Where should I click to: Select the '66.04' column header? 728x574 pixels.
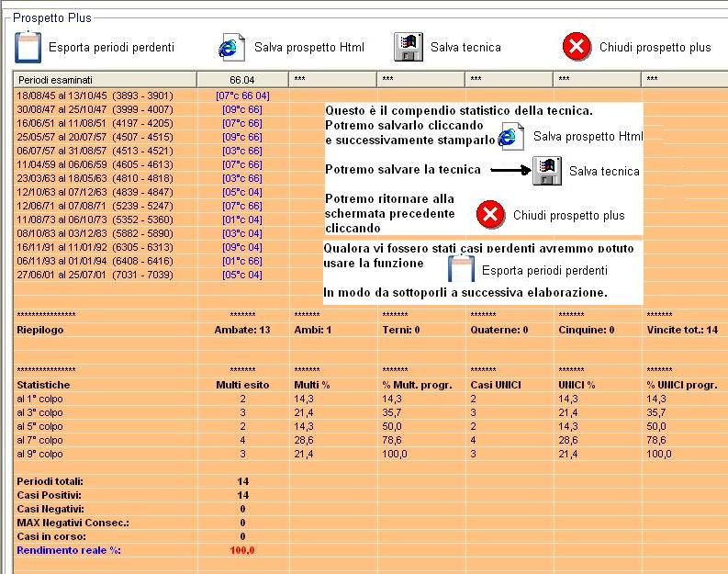242,80
